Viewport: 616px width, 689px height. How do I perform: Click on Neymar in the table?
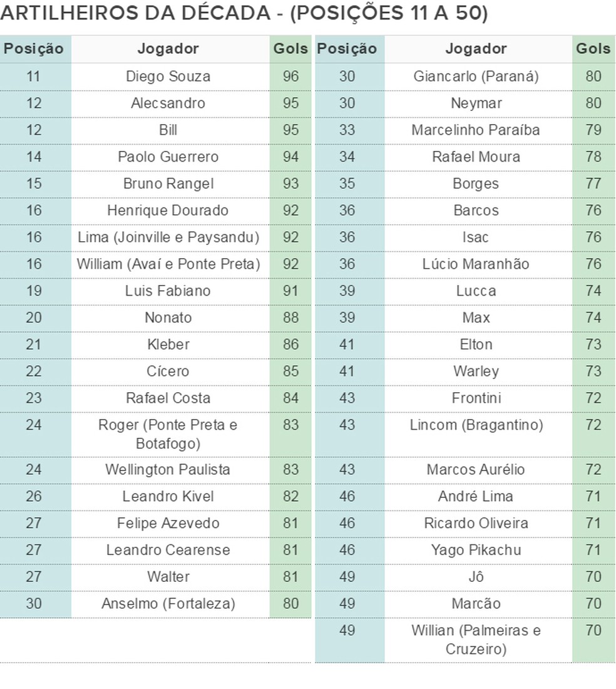pyautogui.click(x=476, y=103)
